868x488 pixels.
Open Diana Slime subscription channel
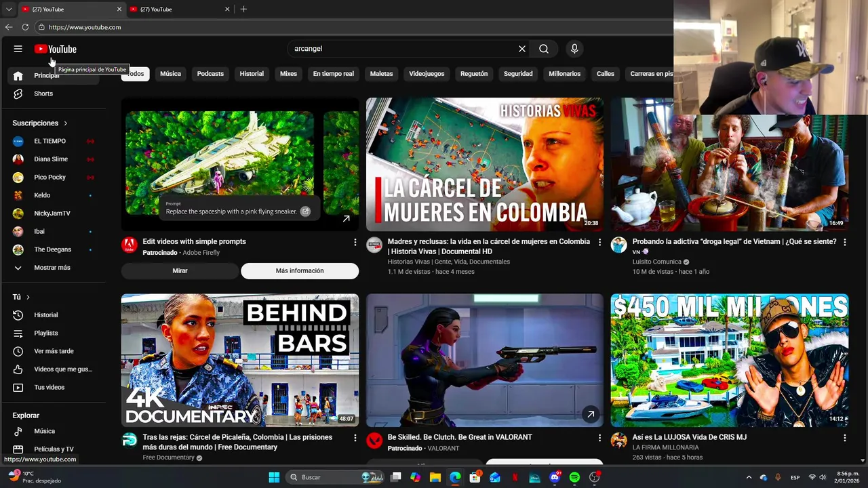(53, 159)
